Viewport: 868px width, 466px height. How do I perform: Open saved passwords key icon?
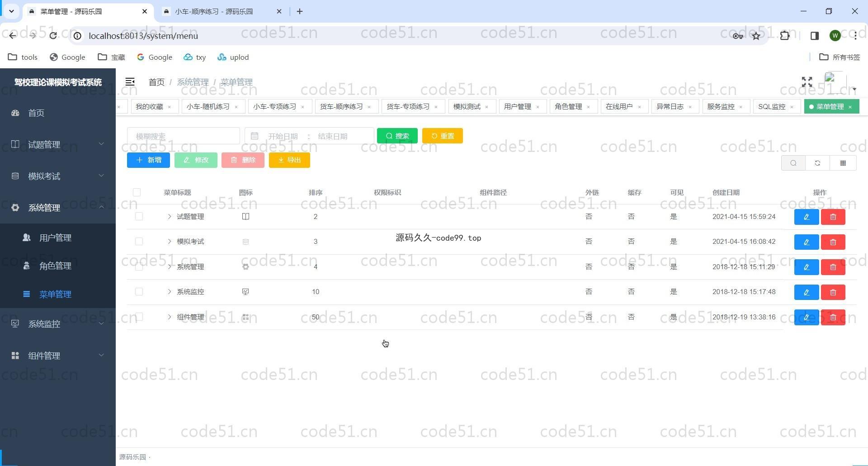point(738,36)
